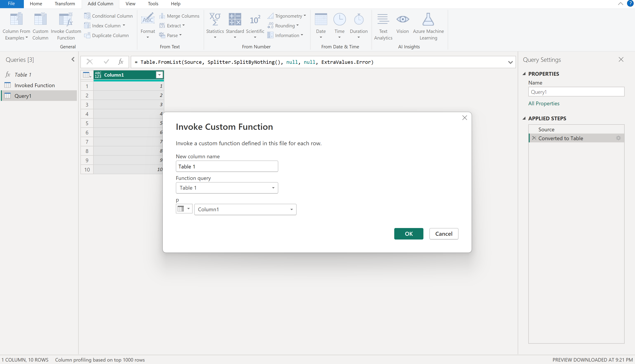
Task: Click the New column name text field
Action: [227, 166]
